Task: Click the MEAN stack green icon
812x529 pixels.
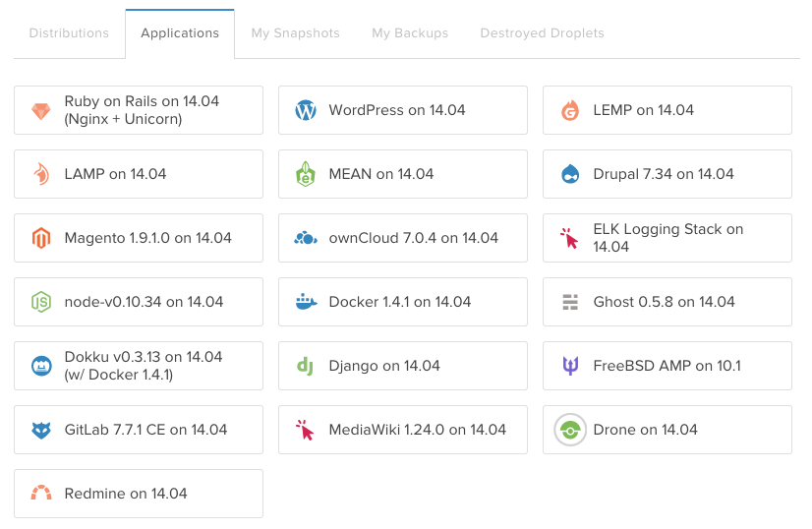Action: tap(306, 174)
